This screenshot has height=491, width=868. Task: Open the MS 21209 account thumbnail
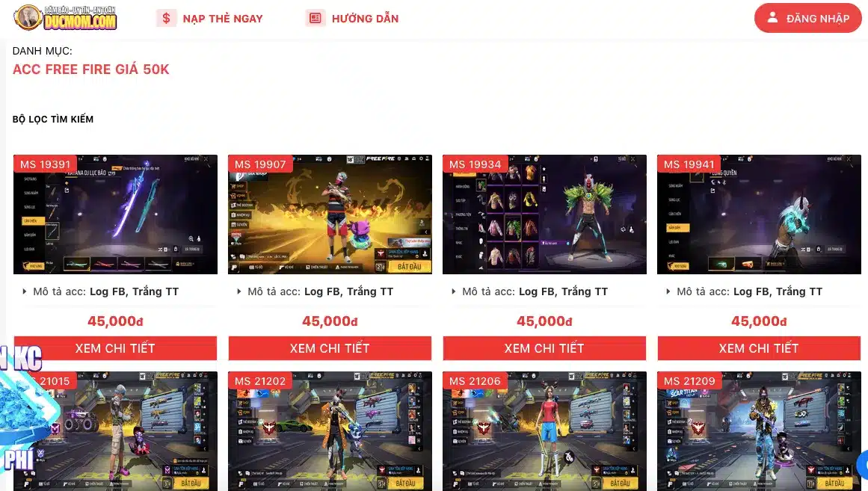[759, 431]
